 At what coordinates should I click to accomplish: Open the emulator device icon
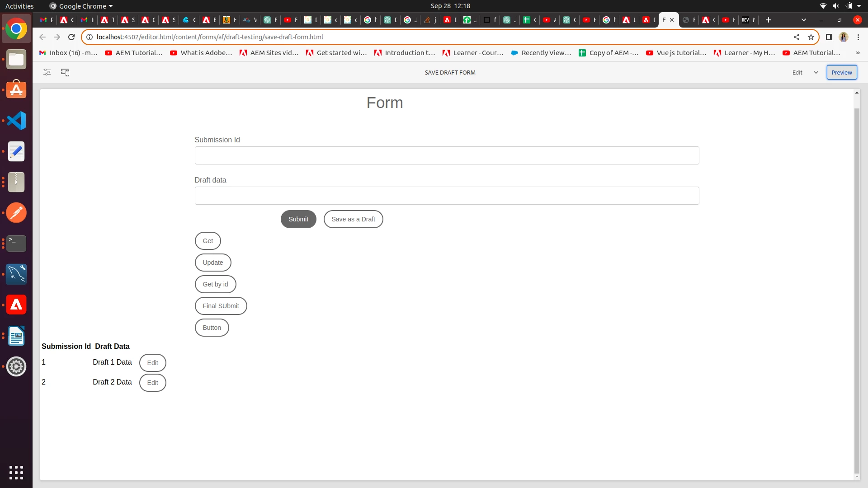(65, 72)
